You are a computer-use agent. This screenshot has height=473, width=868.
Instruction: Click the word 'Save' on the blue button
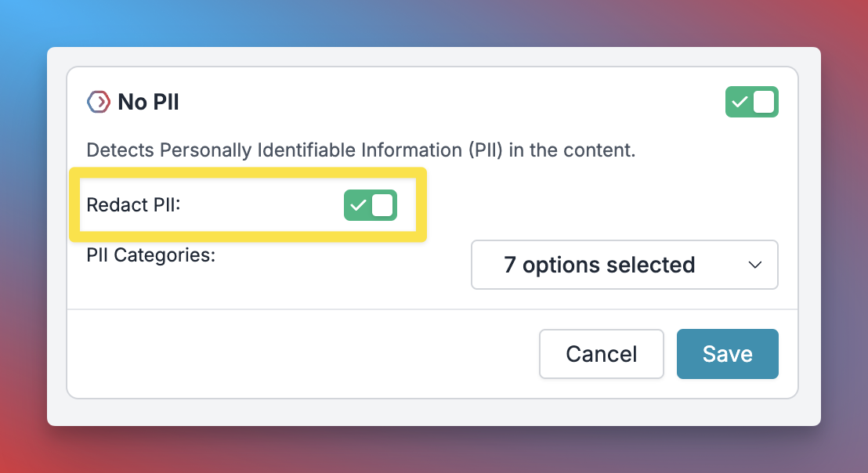point(728,354)
